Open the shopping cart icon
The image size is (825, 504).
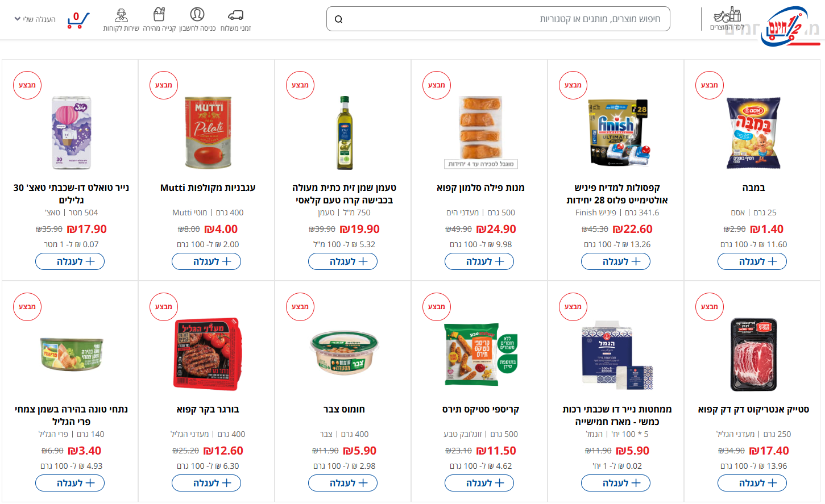tap(77, 20)
